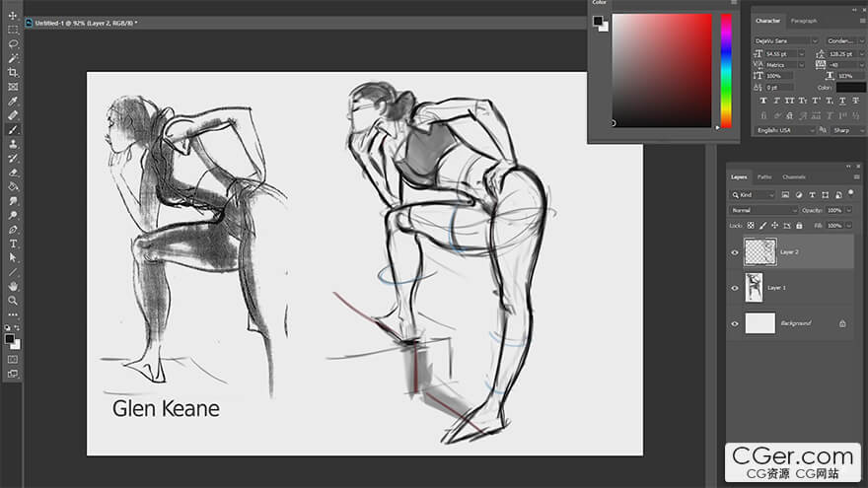Select the History Brush tool
The image size is (868, 488).
13,159
